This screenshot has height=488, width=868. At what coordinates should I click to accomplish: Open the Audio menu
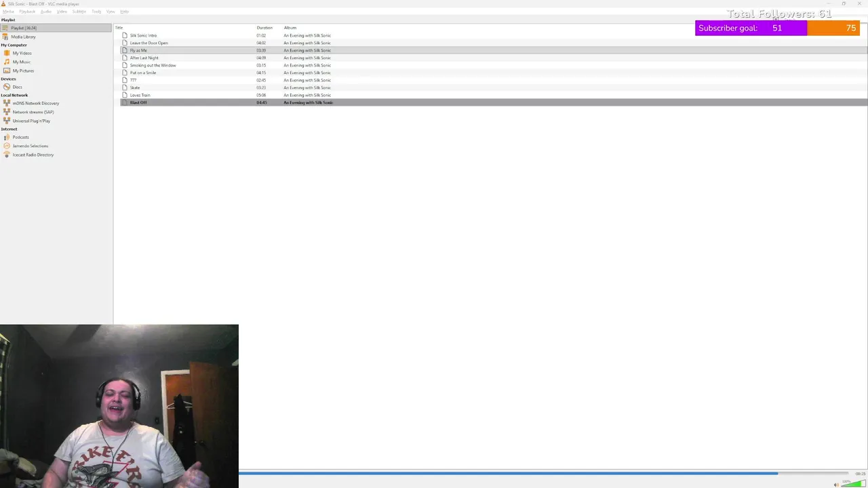[x=45, y=12]
